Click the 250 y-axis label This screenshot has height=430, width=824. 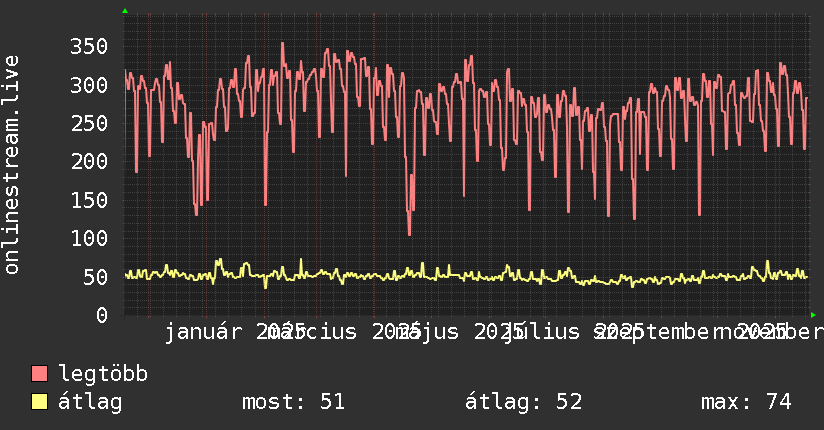89,124
